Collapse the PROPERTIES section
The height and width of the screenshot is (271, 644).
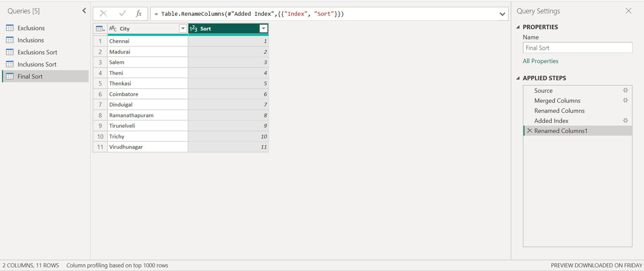coord(518,27)
